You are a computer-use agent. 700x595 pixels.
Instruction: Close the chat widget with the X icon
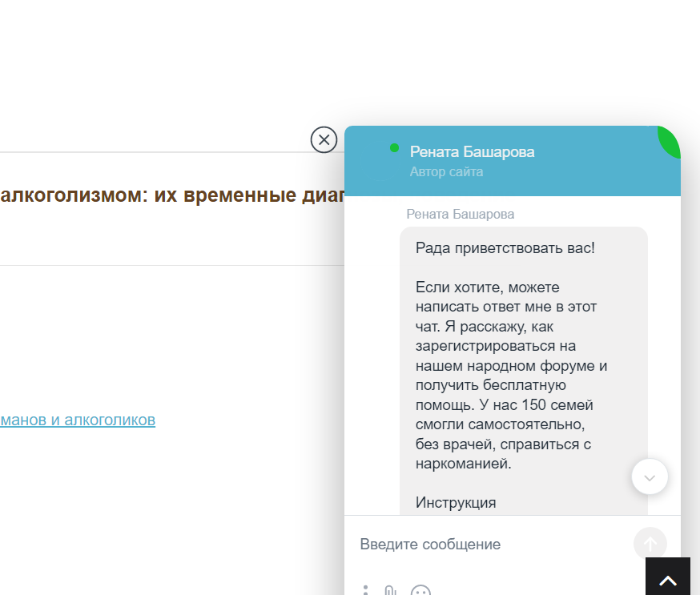[x=324, y=140]
